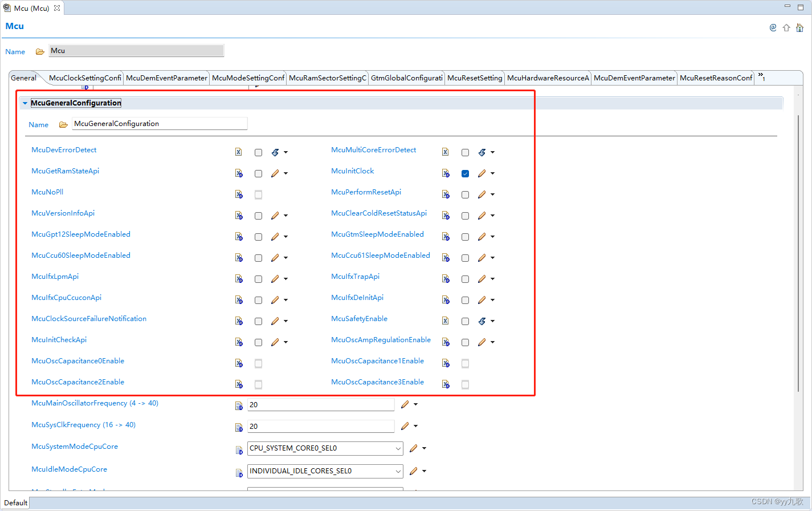Click the pencil icon for McuIfxLpmApi

[x=275, y=279]
